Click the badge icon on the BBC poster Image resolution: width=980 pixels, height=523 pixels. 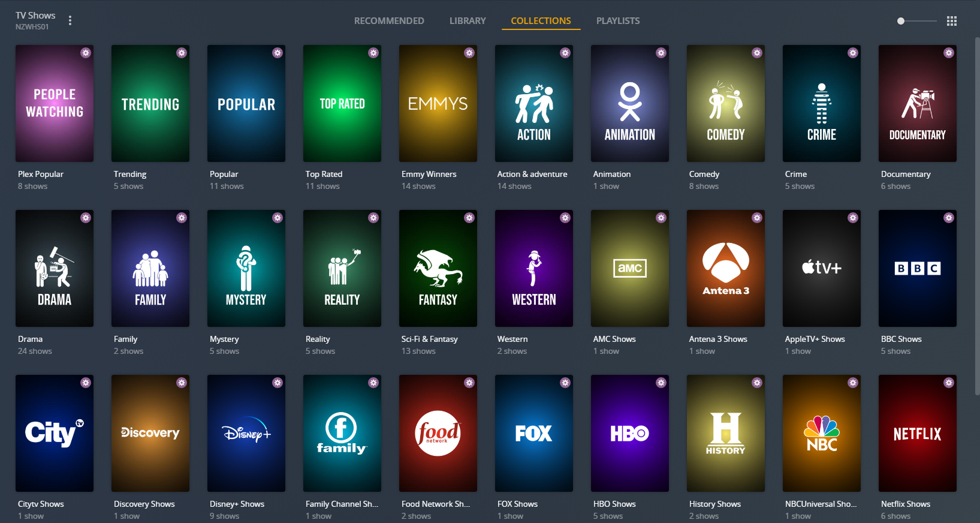(x=948, y=218)
